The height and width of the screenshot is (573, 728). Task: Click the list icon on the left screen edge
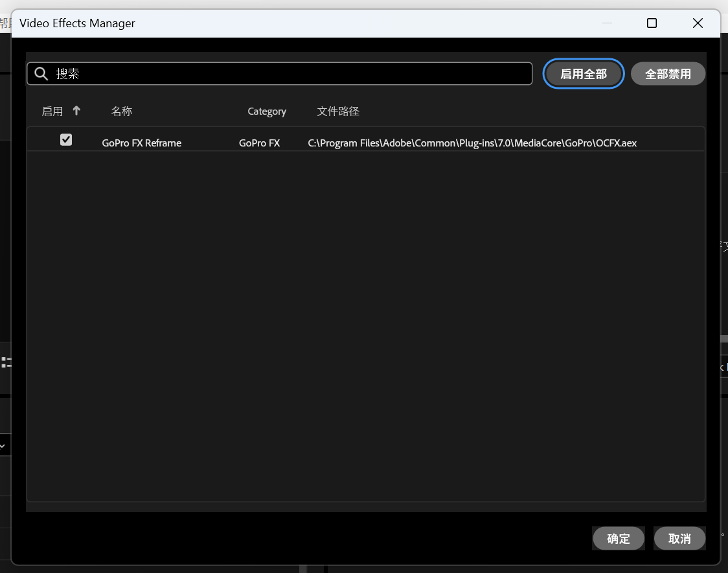pyautogui.click(x=5, y=362)
